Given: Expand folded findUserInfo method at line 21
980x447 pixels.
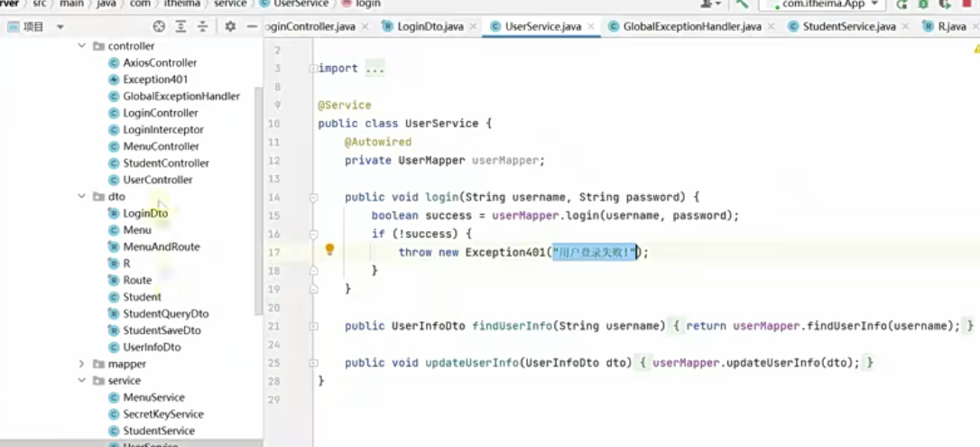Looking at the screenshot, I should point(314,326).
